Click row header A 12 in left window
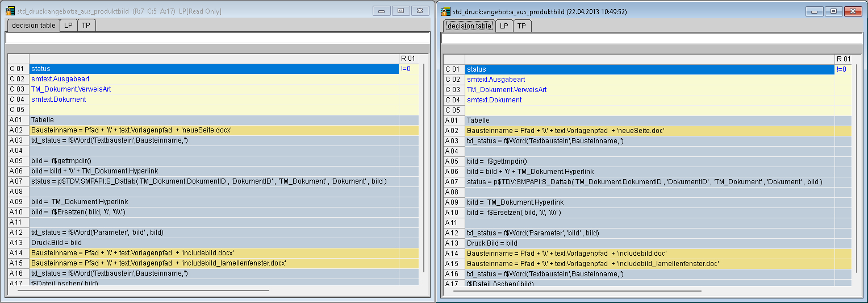This screenshot has height=303, width=868. pyautogui.click(x=18, y=233)
